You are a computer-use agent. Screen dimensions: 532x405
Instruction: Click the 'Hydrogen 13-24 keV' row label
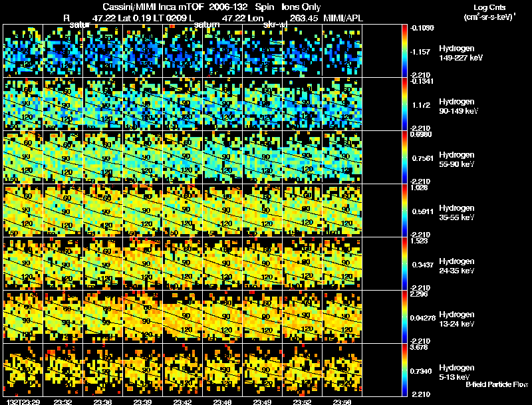(x=457, y=319)
